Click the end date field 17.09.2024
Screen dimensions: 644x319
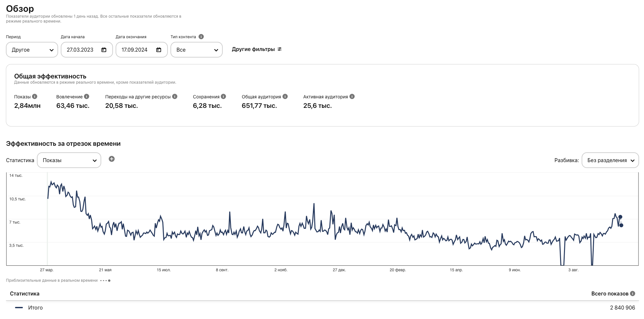pos(142,50)
